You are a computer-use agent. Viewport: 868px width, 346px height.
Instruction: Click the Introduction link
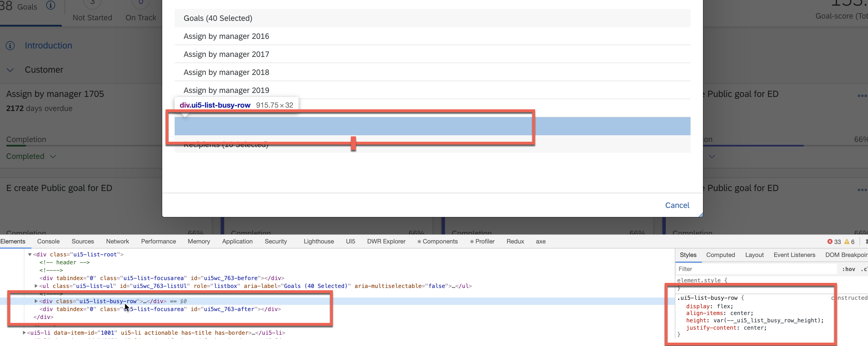48,46
